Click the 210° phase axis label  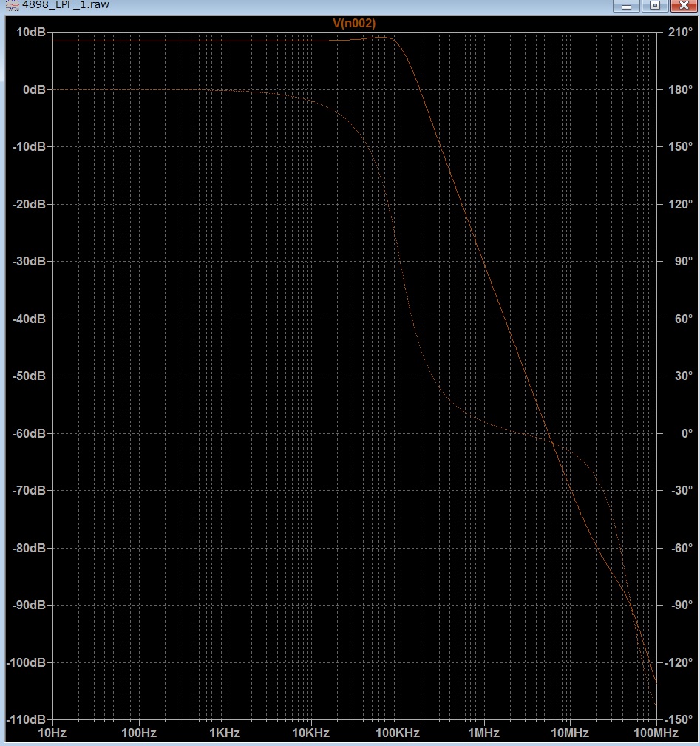tap(680, 33)
